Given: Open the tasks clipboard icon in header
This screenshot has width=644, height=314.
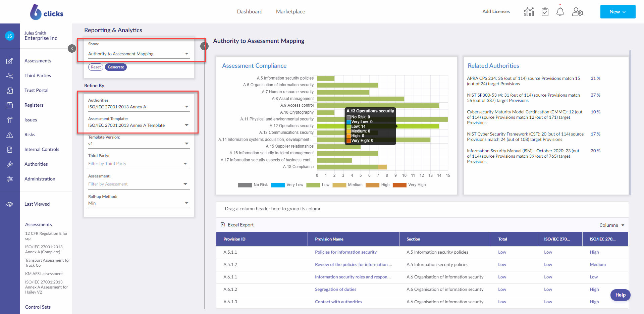Looking at the screenshot, I should tap(545, 12).
